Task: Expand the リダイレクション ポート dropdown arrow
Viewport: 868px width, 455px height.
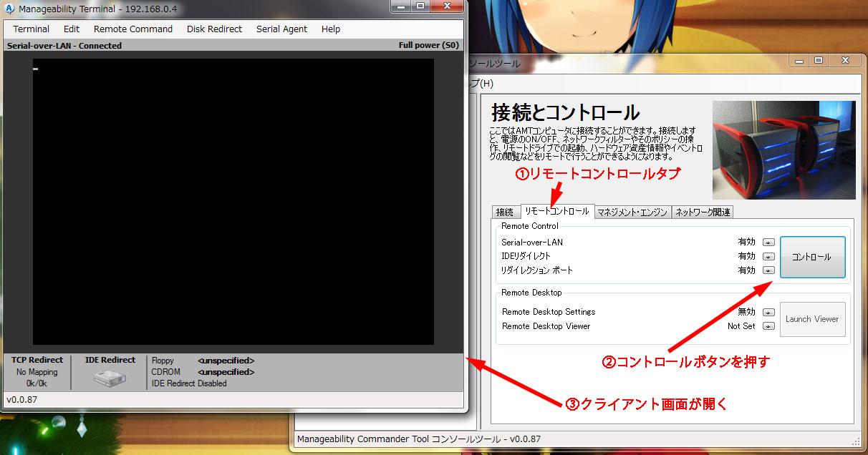Action: click(x=768, y=270)
